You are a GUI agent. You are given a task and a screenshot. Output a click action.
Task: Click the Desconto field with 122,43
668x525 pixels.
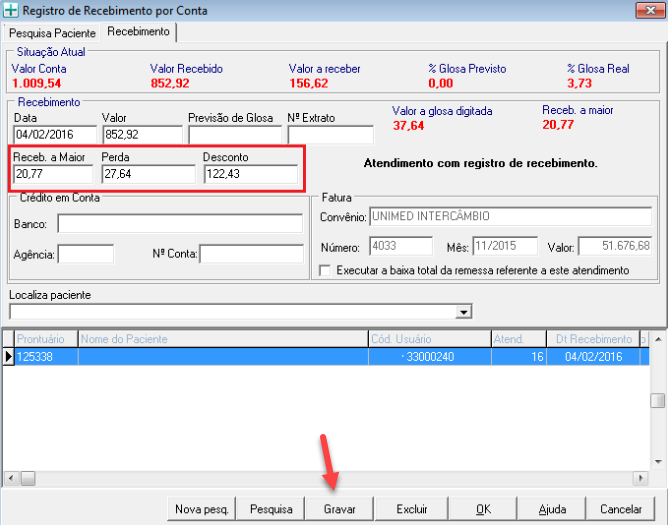tap(250, 174)
